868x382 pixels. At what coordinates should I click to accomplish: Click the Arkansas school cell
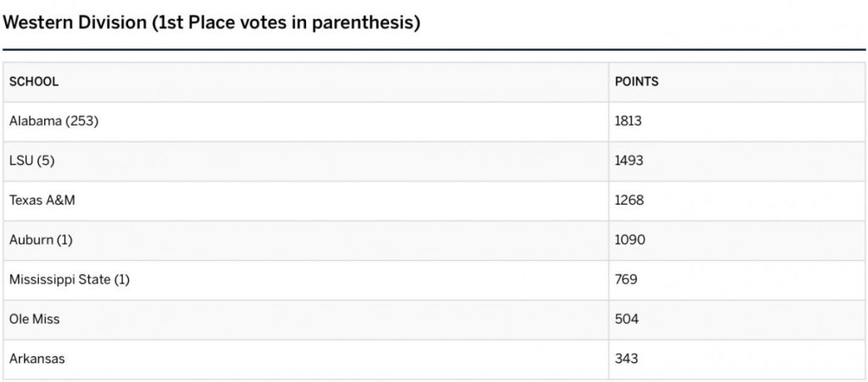pyautogui.click(x=305, y=359)
